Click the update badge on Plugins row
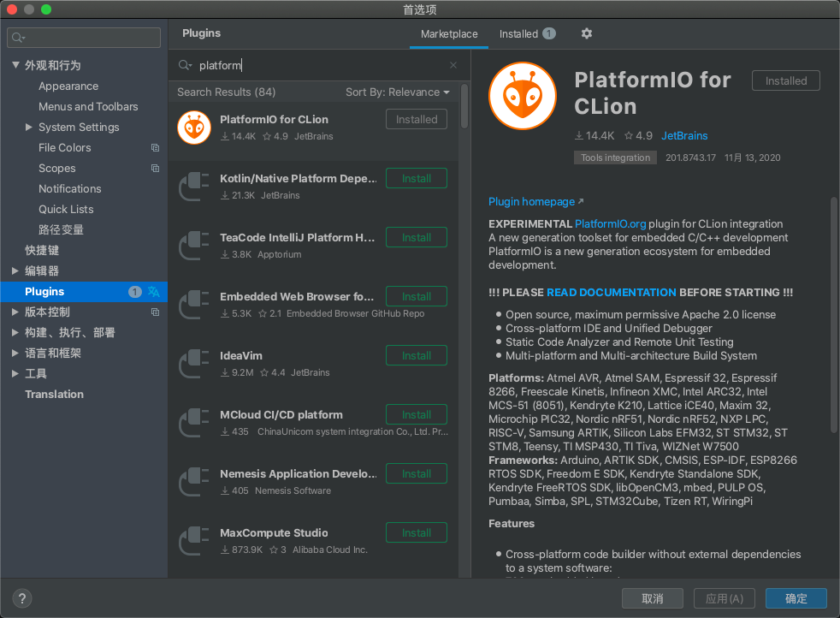The height and width of the screenshot is (618, 840). point(135,292)
